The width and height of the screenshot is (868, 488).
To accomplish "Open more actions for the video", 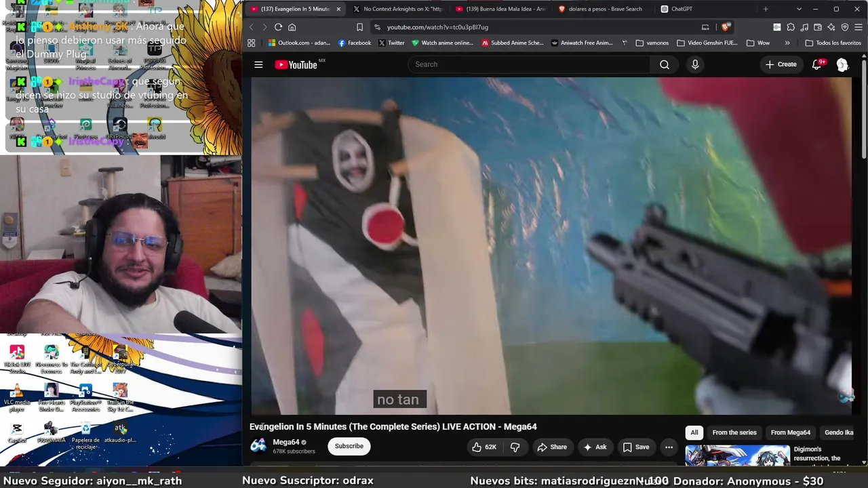I will 669,447.
